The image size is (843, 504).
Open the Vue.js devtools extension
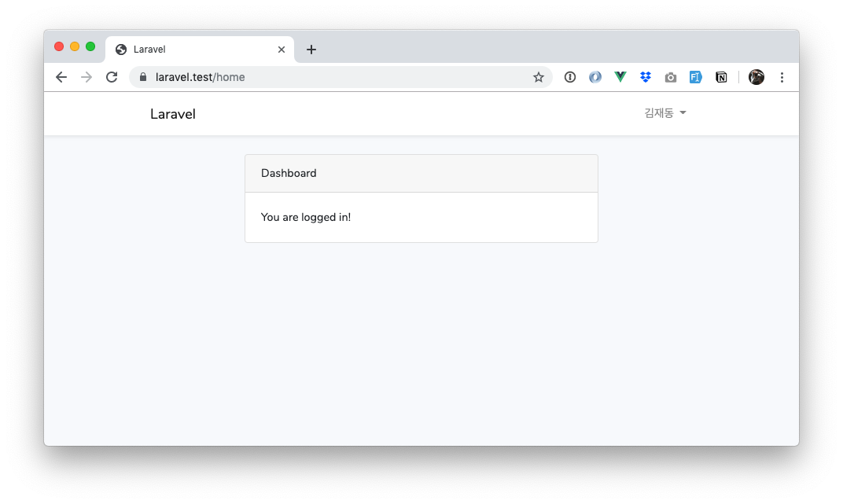click(620, 77)
